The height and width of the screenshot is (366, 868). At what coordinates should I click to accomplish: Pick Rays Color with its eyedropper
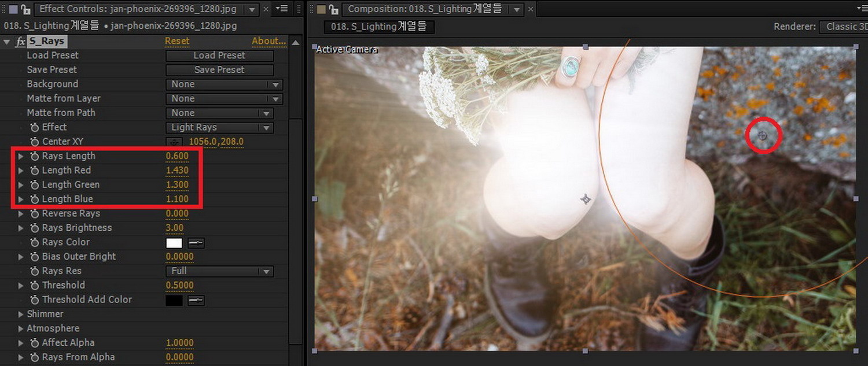pyautogui.click(x=196, y=243)
